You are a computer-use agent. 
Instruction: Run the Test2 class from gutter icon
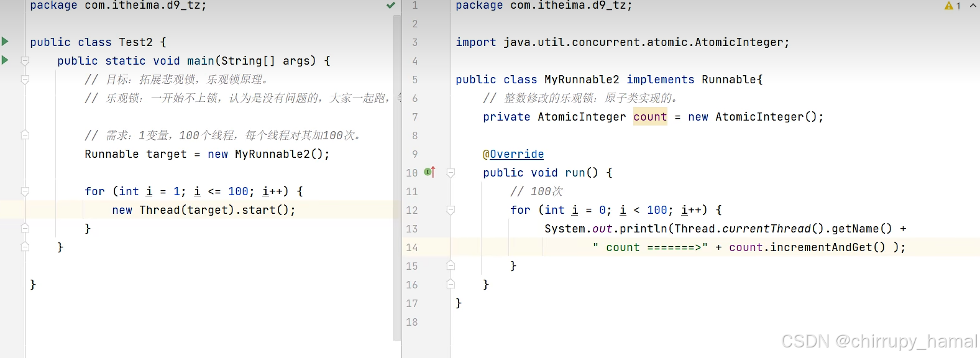[x=5, y=42]
